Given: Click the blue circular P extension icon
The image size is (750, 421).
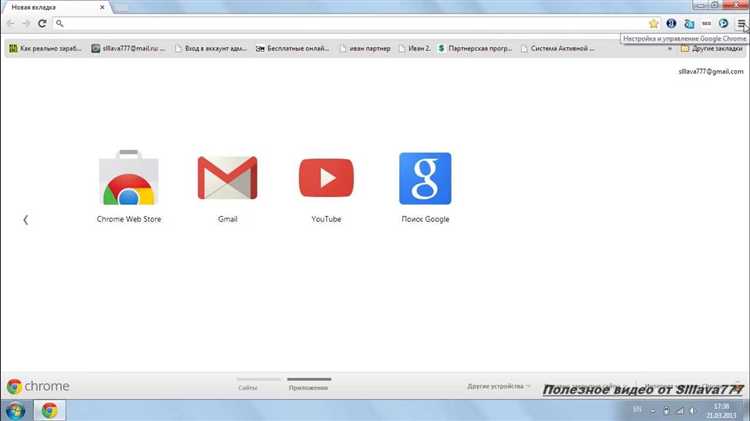Looking at the screenshot, I should pos(723,23).
